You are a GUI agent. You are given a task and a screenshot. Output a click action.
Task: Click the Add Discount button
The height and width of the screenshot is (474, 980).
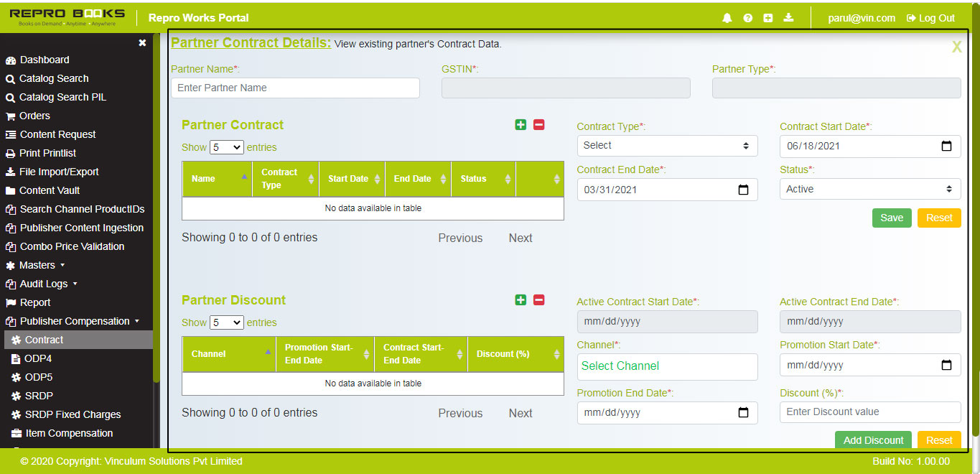click(x=873, y=440)
